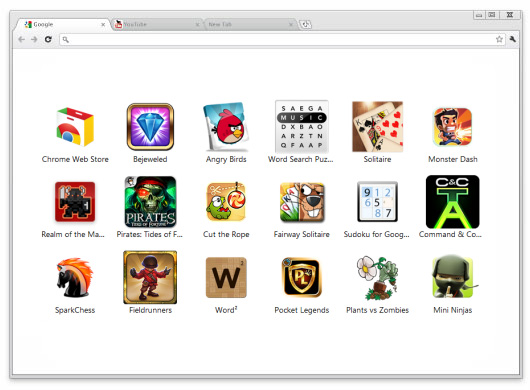Click the Monster Dash label text
Viewport: 530px width, 390px height.
(x=453, y=159)
